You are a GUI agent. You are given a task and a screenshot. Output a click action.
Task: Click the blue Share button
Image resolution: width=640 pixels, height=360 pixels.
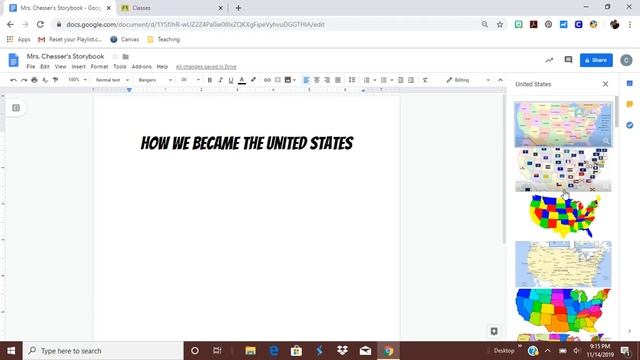click(596, 60)
